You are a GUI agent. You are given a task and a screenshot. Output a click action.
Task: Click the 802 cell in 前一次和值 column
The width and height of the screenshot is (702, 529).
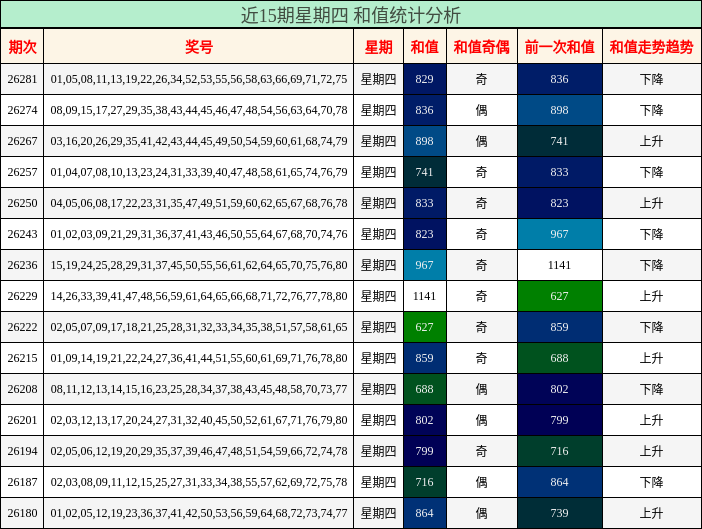point(560,389)
